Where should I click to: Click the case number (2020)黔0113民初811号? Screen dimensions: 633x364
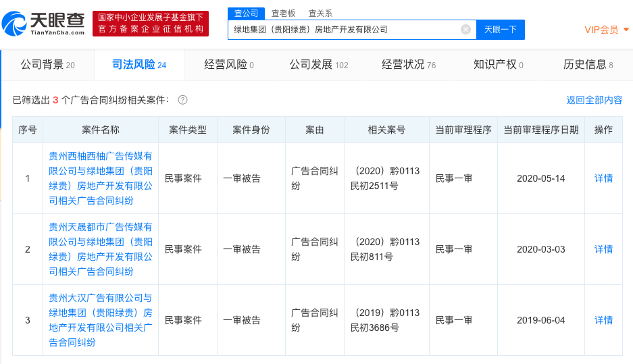385,249
